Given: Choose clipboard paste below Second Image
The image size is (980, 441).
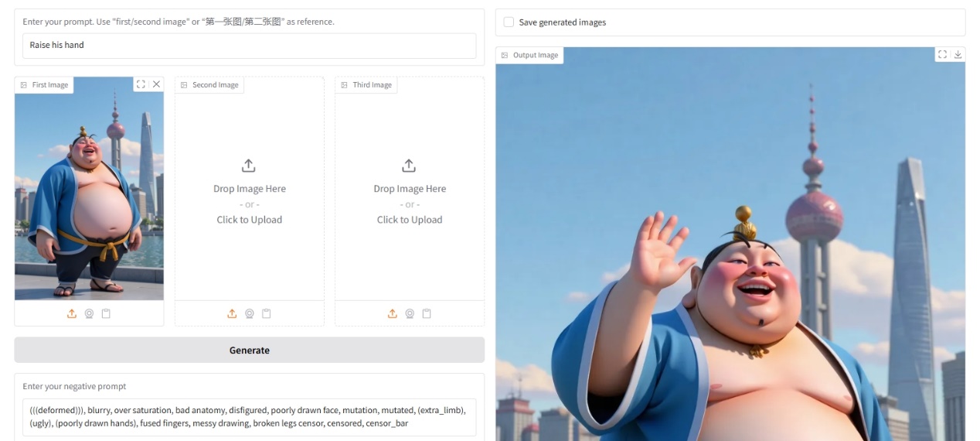Looking at the screenshot, I should (267, 313).
